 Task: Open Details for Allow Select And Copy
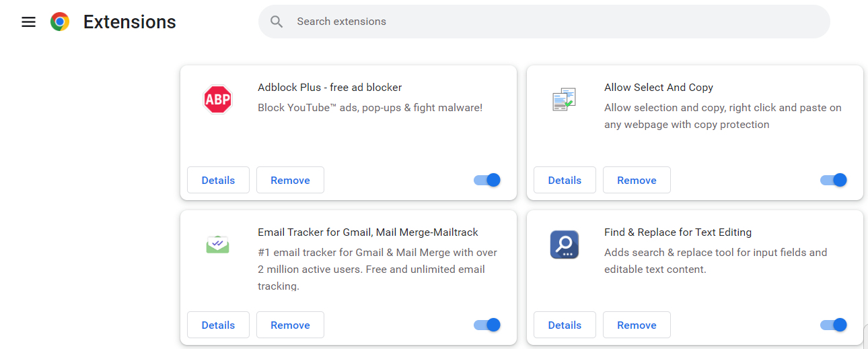[565, 180]
